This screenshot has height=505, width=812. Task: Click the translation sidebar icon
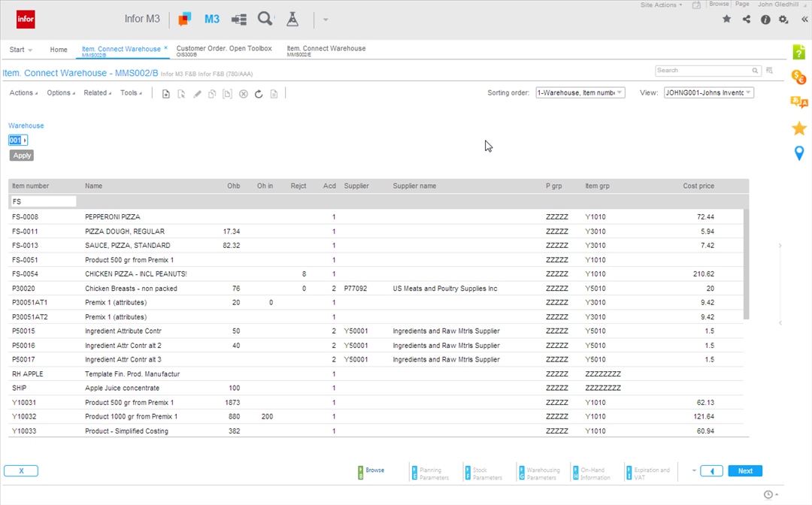tap(799, 103)
